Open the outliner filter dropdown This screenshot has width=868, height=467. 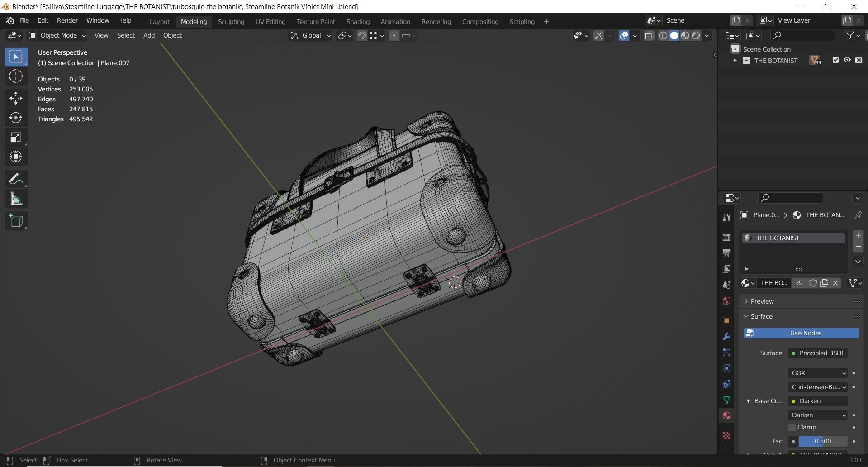click(853, 36)
